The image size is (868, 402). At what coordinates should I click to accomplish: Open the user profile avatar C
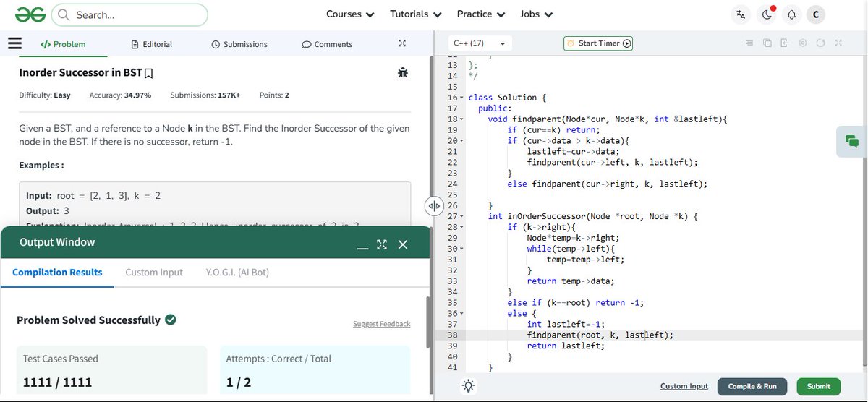pyautogui.click(x=816, y=14)
